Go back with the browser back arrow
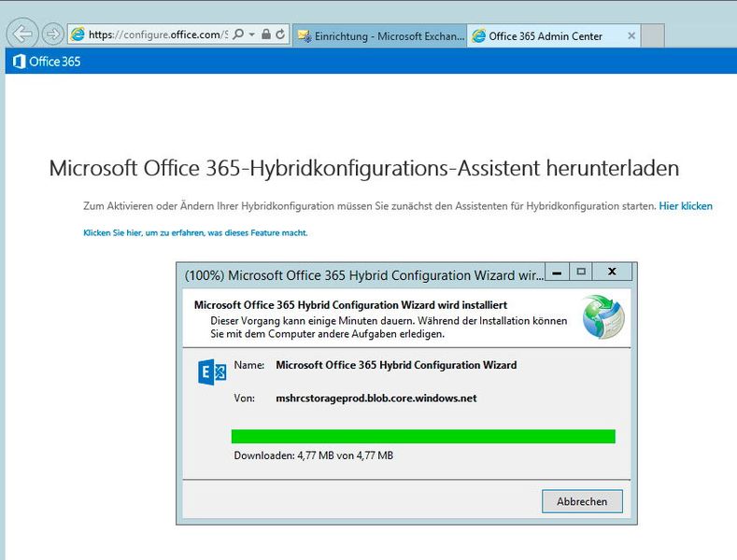Viewport: 737px width, 560px height. click(22, 34)
